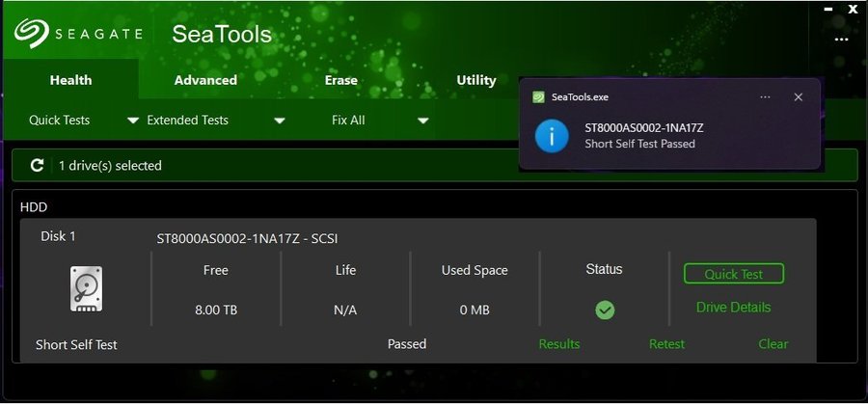Click the Fix All label
Screen dimensions: 868x404
click(348, 121)
